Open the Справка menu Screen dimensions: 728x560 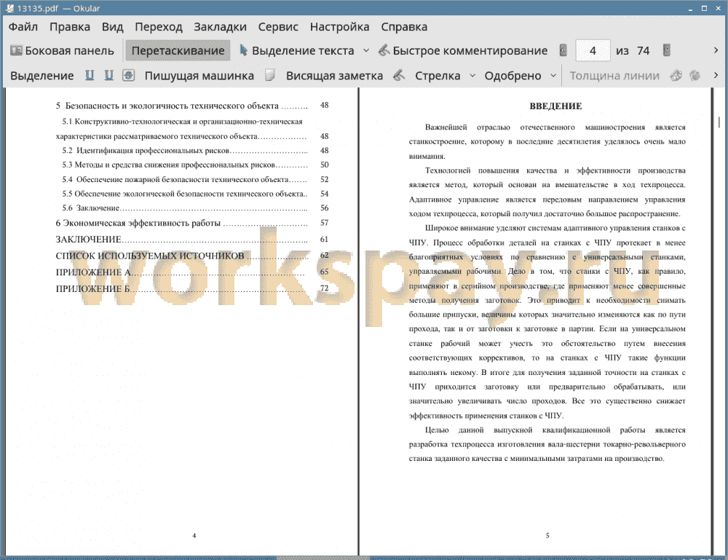point(404,27)
